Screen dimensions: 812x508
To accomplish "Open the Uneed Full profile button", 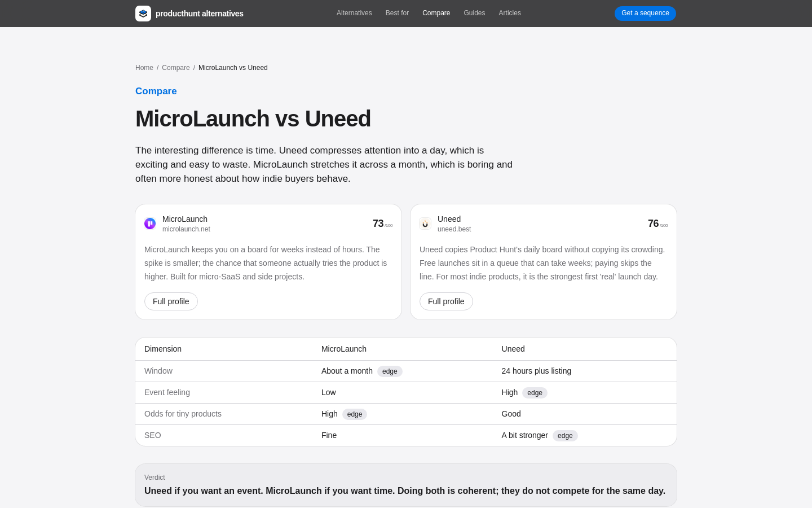I will [446, 301].
